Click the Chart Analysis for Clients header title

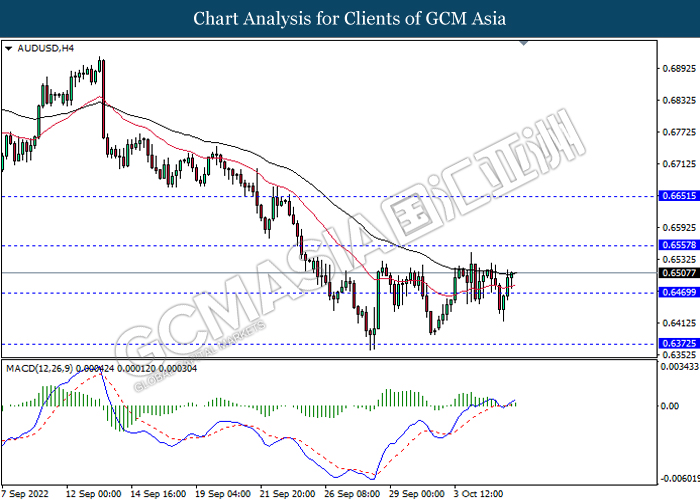coord(350,19)
